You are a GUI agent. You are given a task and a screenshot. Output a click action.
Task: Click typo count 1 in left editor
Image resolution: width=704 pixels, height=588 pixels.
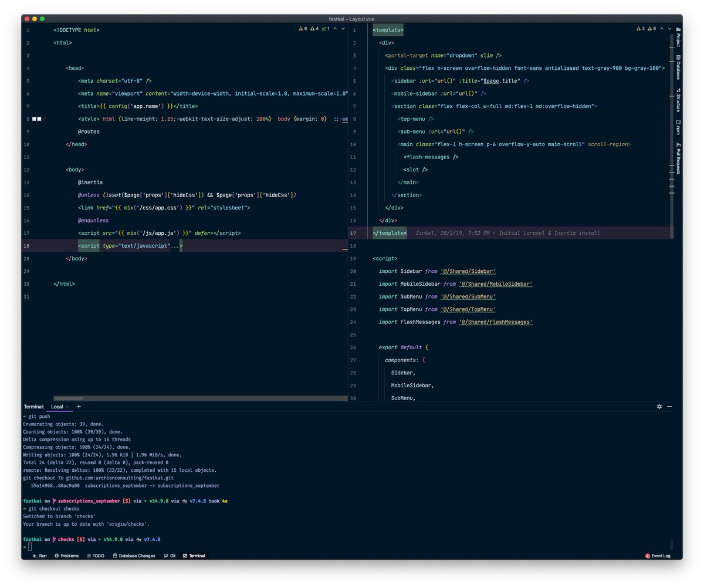326,29
